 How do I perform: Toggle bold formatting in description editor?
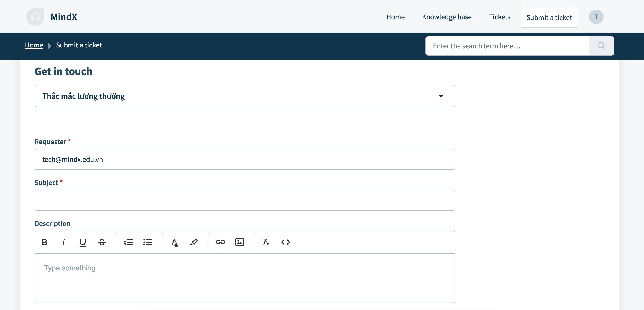45,242
